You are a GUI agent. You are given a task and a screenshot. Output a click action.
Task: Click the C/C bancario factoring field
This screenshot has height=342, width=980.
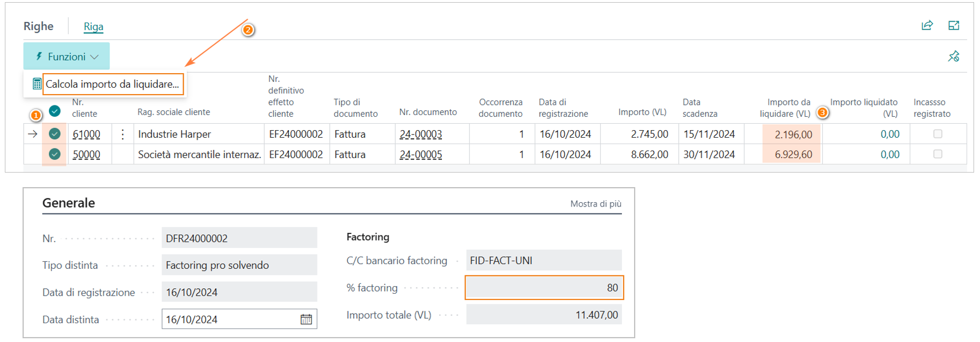click(544, 260)
